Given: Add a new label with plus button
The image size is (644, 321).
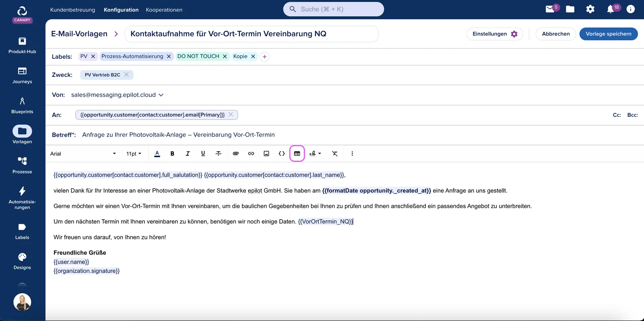Looking at the screenshot, I should [x=264, y=57].
